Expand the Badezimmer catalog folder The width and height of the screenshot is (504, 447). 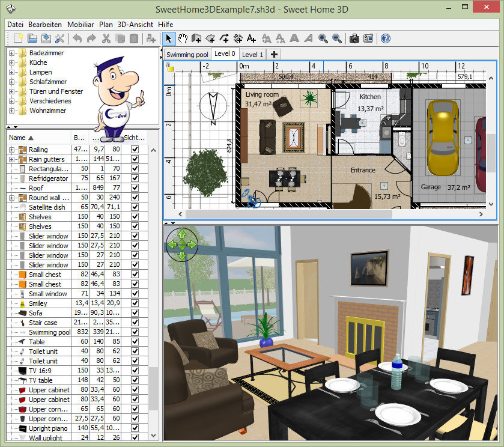(11, 53)
